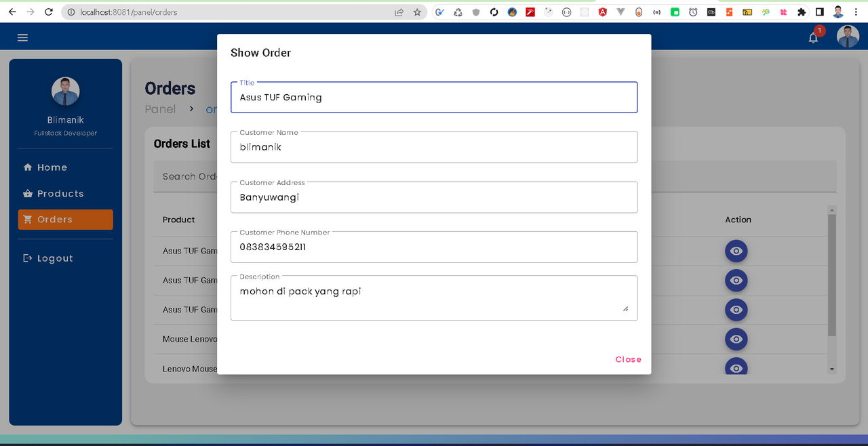View third Asus TUF order eye icon
Viewport: 868px width, 446px height.
736,310
